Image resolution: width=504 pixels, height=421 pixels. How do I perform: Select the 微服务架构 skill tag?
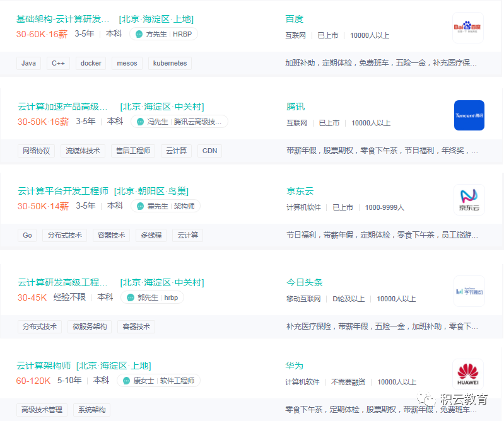[x=90, y=326]
